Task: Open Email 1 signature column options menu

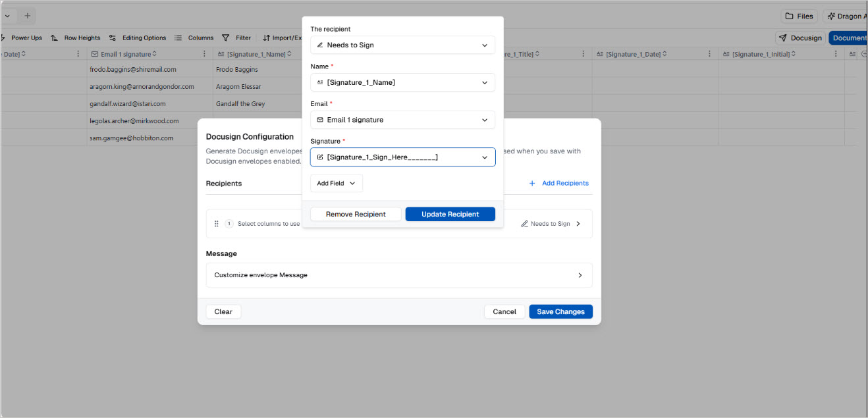Action: tap(205, 54)
